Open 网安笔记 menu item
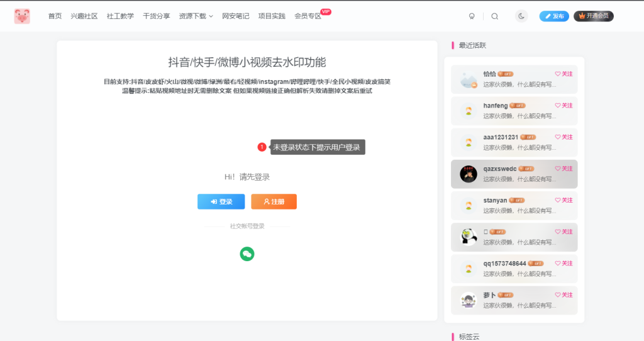 pos(236,16)
